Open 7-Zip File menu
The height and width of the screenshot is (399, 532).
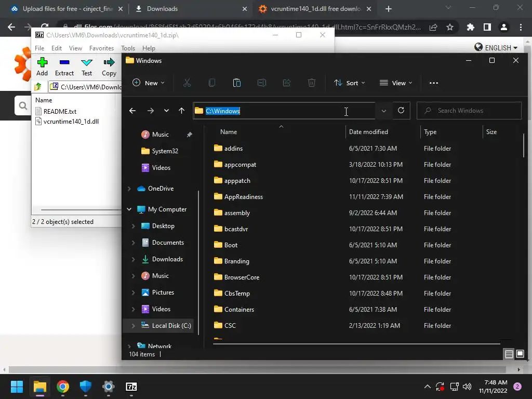point(39,48)
